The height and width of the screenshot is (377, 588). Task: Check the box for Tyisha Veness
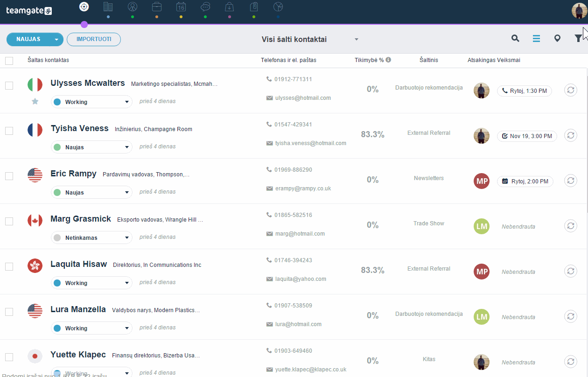click(9, 131)
